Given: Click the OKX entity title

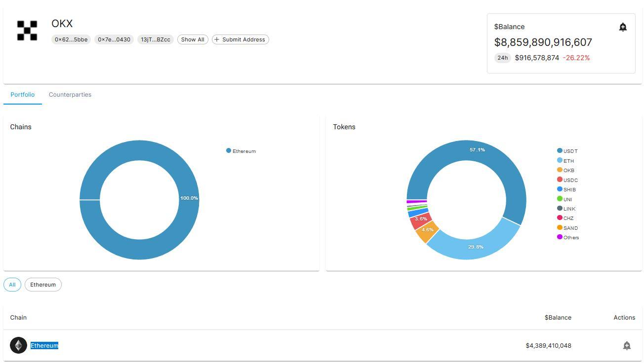Looking at the screenshot, I should [x=62, y=24].
